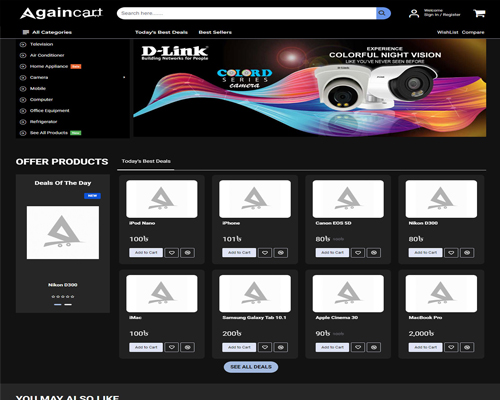Click Sign In / Register link
The width and height of the screenshot is (500, 400).
point(442,15)
